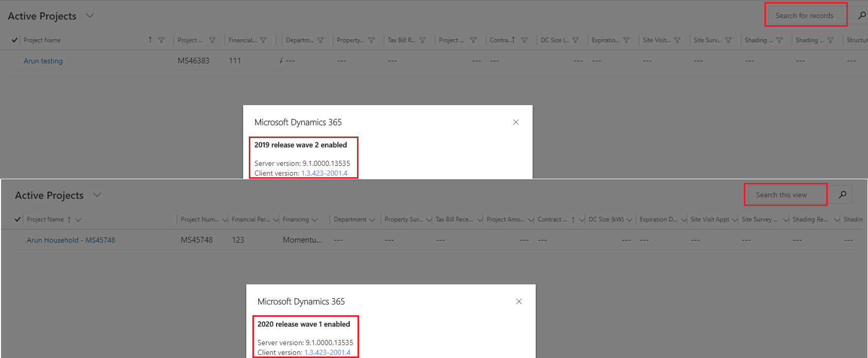
Task: Close the 2019 release wave 2 dialog
Action: coord(516,122)
